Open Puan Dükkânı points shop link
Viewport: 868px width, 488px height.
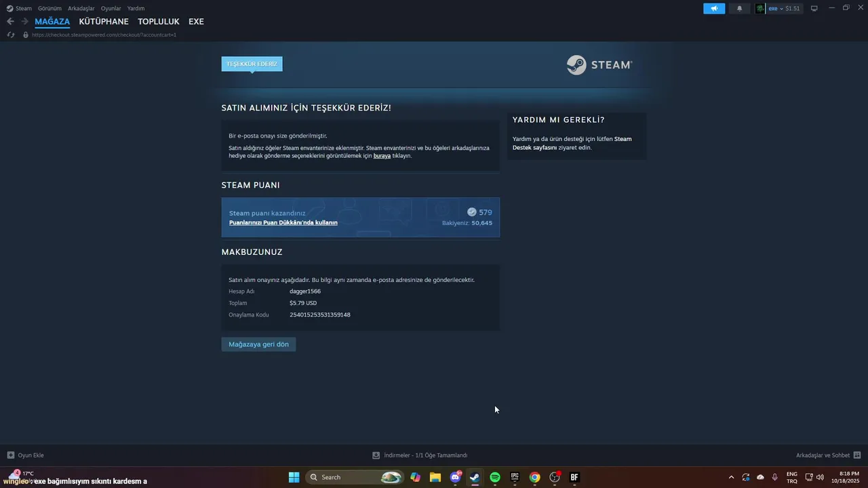click(283, 222)
